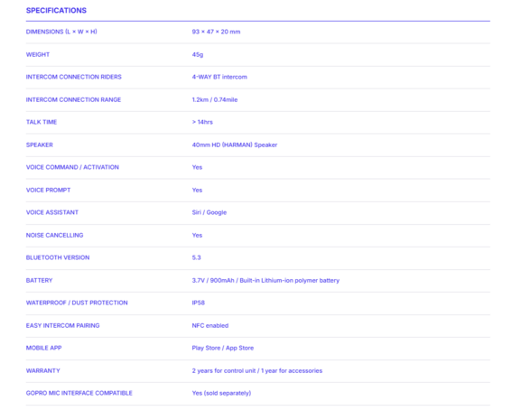Select GOPRO MIC INTERFACE COMPATIBLE label
This screenshot has height=420, width=512.
(x=79, y=393)
